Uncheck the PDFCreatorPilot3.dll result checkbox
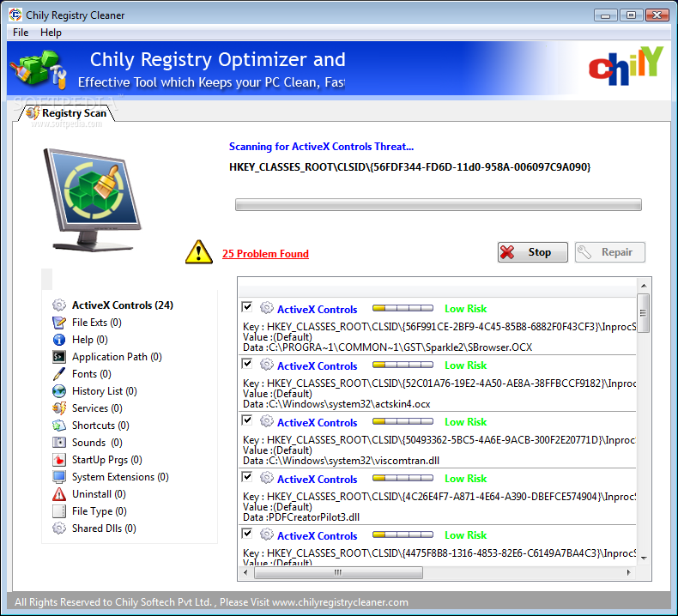This screenshot has height=616, width=678. click(x=247, y=477)
